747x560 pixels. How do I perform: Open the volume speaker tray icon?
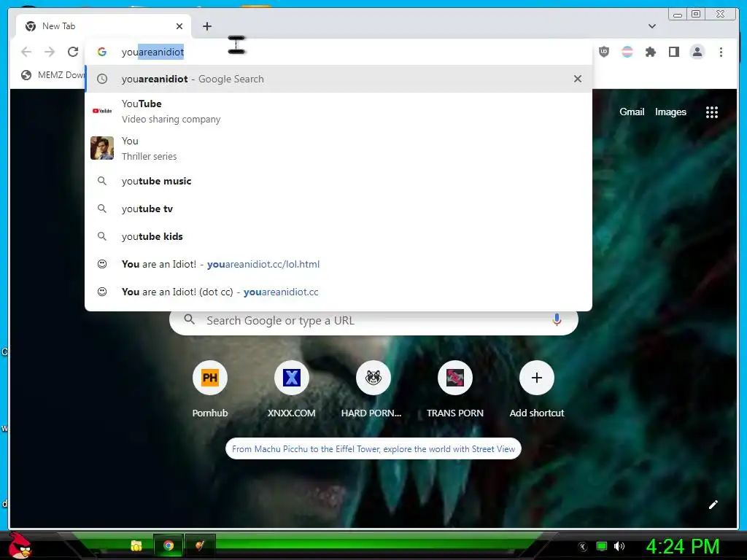619,546
